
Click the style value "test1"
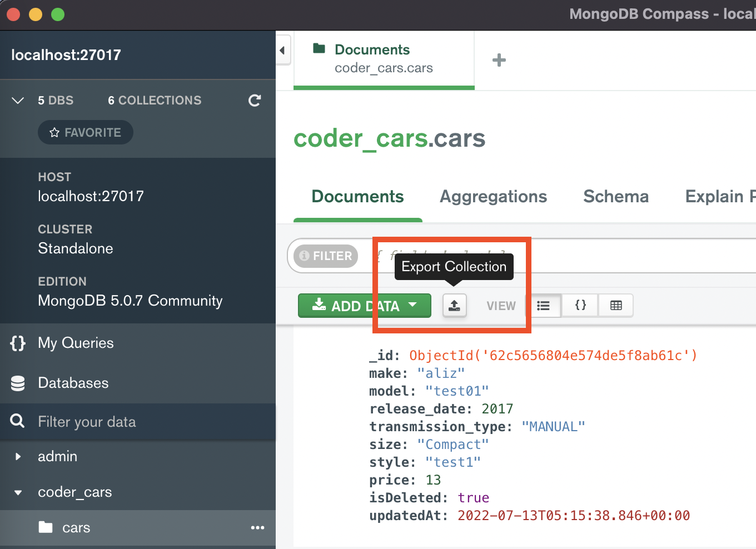pyautogui.click(x=453, y=462)
